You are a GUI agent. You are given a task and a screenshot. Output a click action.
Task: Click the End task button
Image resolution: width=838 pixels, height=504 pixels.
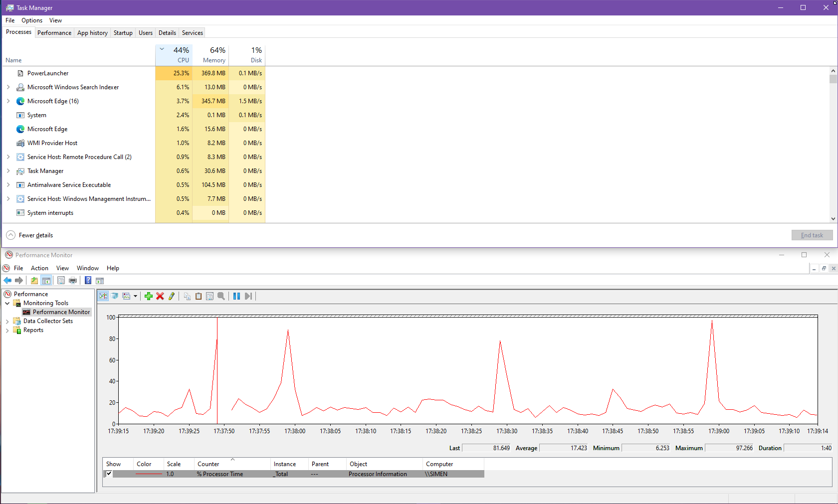tap(812, 235)
